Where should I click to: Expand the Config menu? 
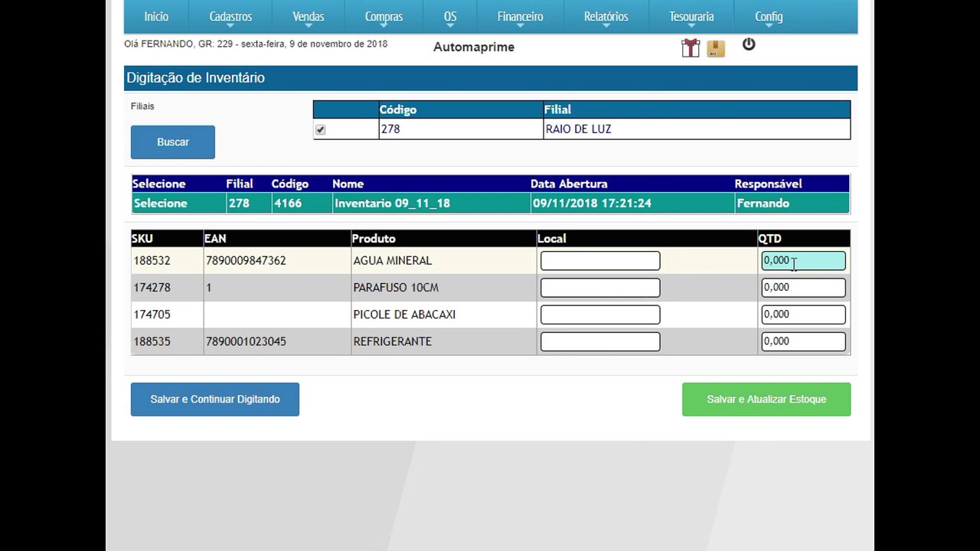pos(769,17)
